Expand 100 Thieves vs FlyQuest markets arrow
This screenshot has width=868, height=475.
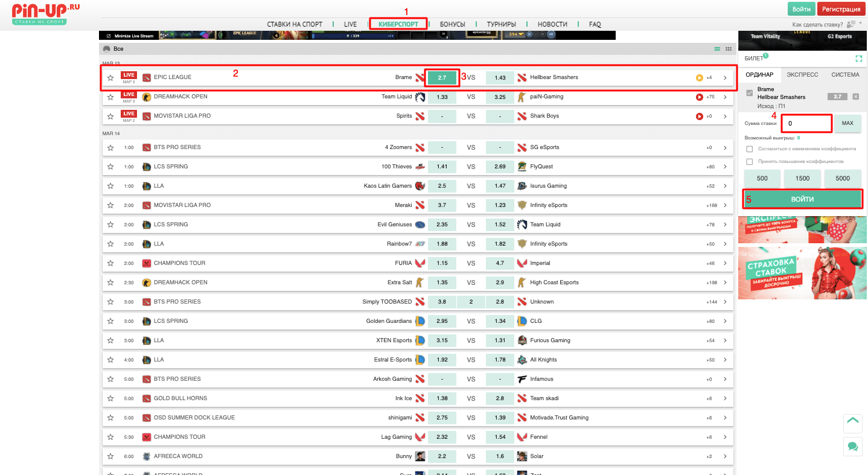725,167
